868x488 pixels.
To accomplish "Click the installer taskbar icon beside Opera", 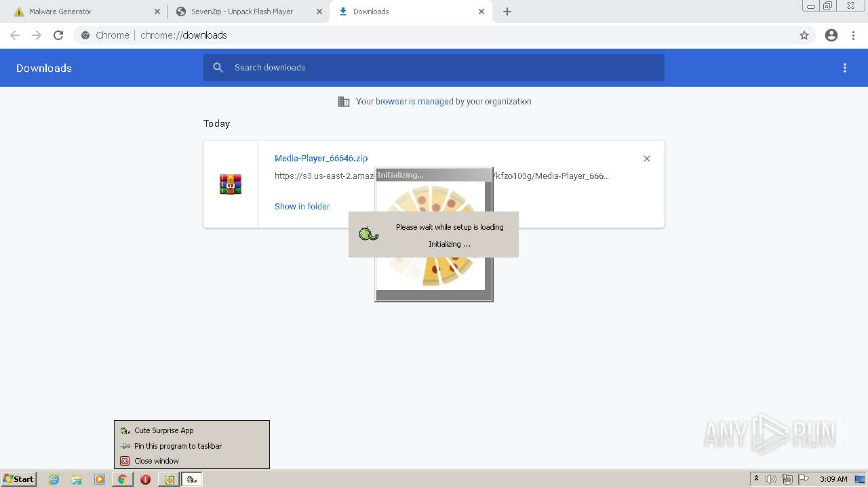I will (x=169, y=479).
